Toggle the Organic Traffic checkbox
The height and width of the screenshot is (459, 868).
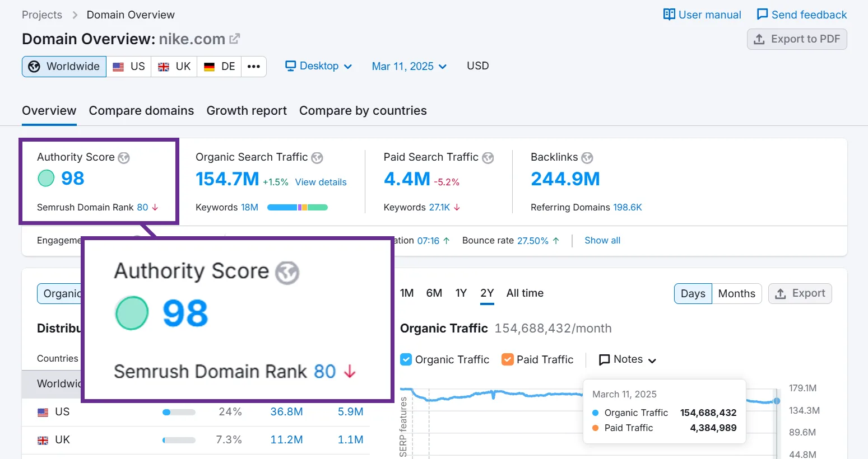tap(406, 359)
